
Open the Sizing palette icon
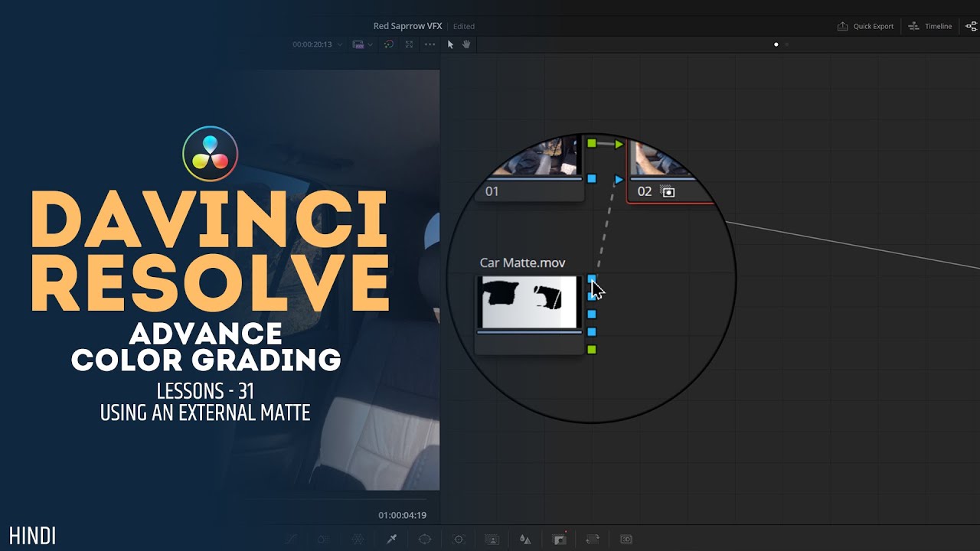pos(593,539)
